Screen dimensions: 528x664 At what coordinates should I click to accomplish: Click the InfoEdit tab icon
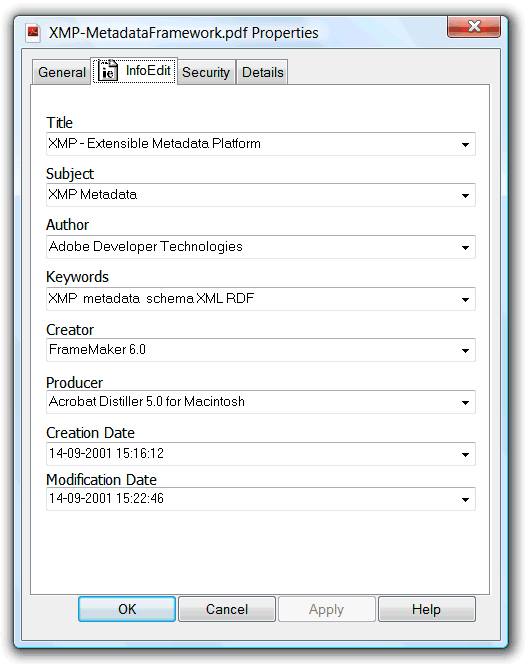[x=108, y=70]
